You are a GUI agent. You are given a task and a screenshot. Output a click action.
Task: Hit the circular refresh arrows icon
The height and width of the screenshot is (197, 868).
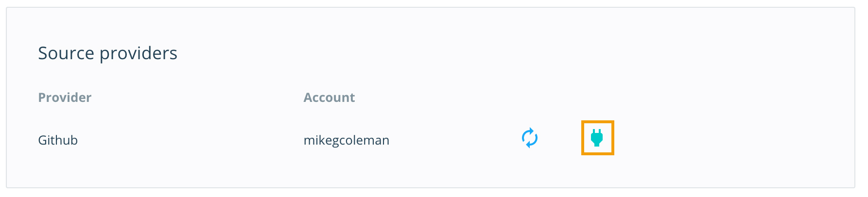529,138
